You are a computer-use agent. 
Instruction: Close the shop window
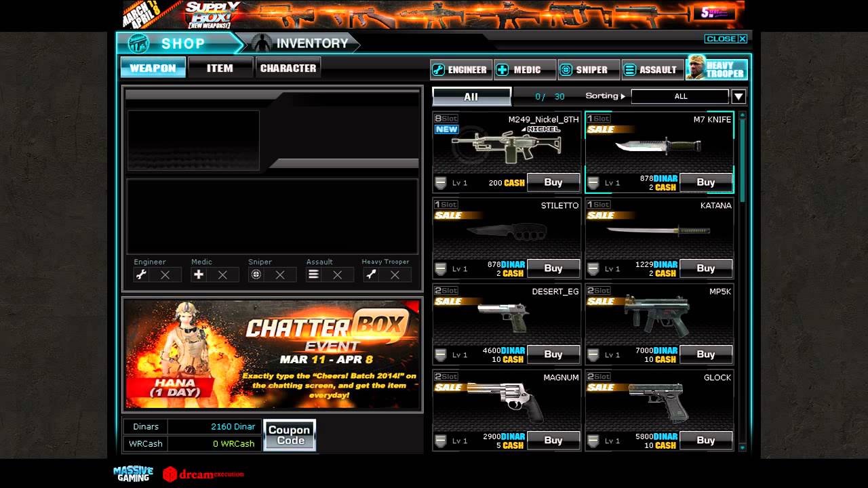pos(726,39)
